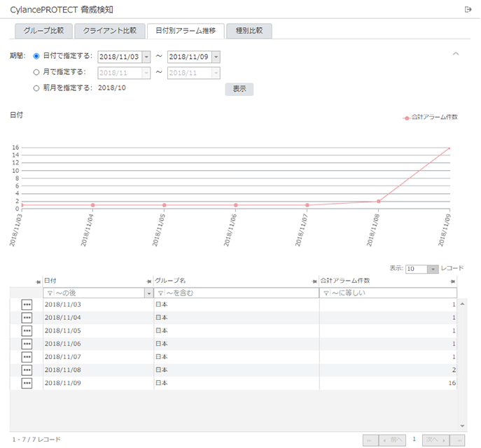Screen dimensions: 481x448
Task: Expand the 表示 record count dropdown
Action: click(x=433, y=269)
